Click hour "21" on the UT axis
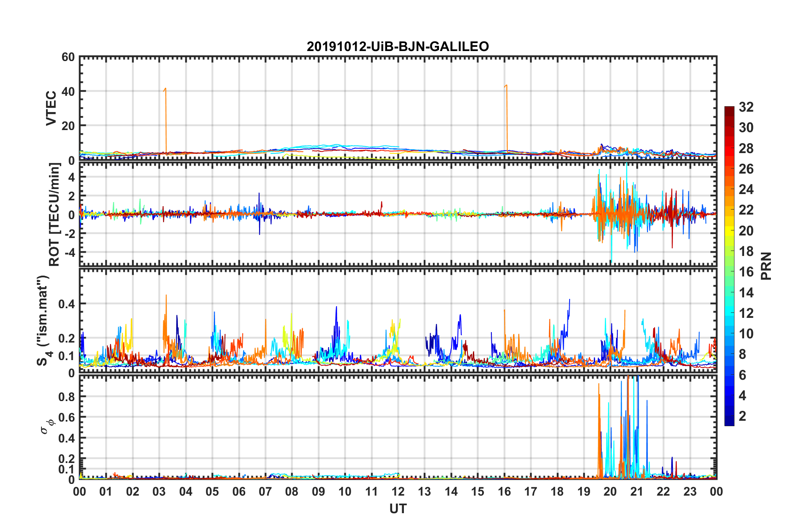This screenshot has height=532, width=796. pyautogui.click(x=637, y=491)
